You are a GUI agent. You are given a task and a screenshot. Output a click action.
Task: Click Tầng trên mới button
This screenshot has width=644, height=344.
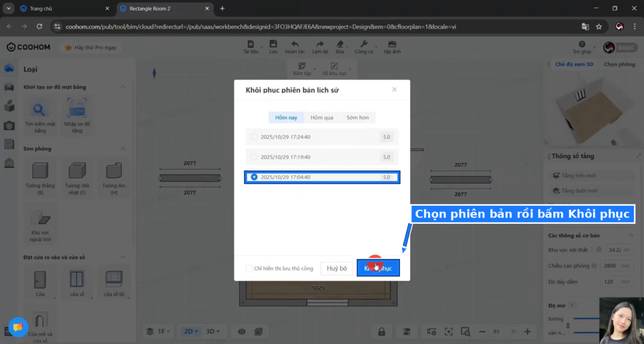coord(592,175)
